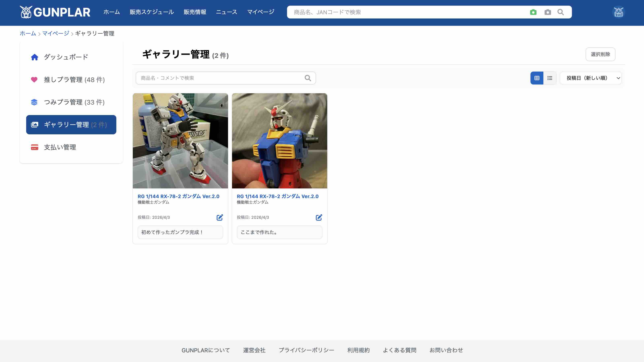Open お問い合わせ footer link
The width and height of the screenshot is (644, 362).
tap(446, 350)
